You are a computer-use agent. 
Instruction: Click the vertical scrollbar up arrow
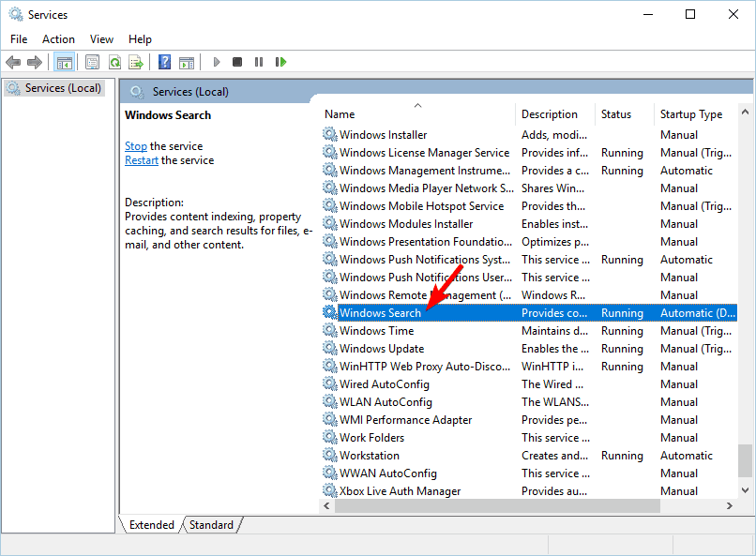[x=745, y=112]
